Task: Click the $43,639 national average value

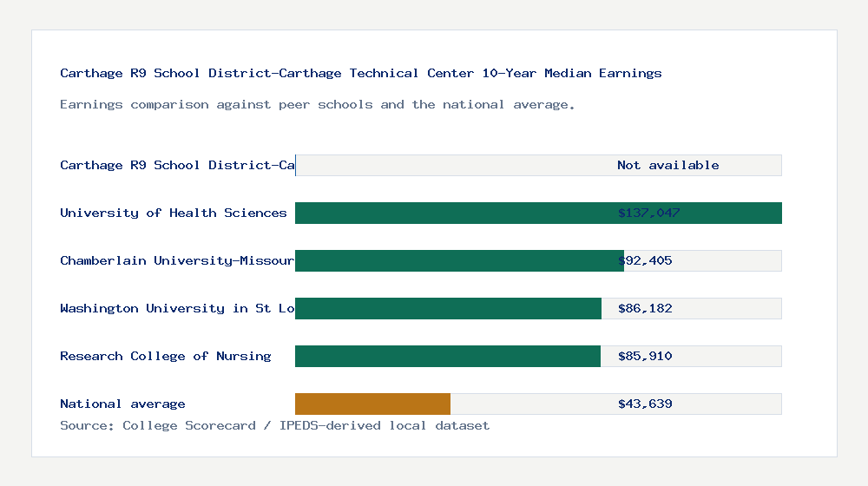Action: coord(645,404)
